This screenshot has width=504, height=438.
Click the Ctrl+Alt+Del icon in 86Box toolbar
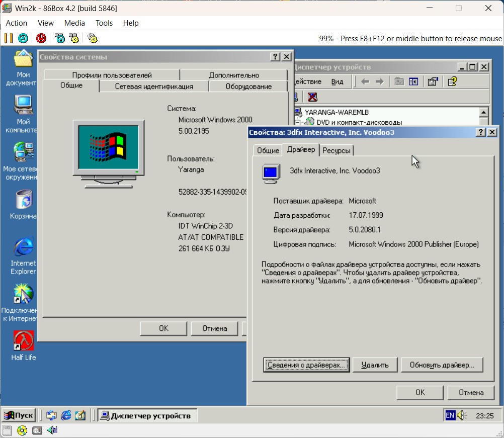[x=60, y=38]
